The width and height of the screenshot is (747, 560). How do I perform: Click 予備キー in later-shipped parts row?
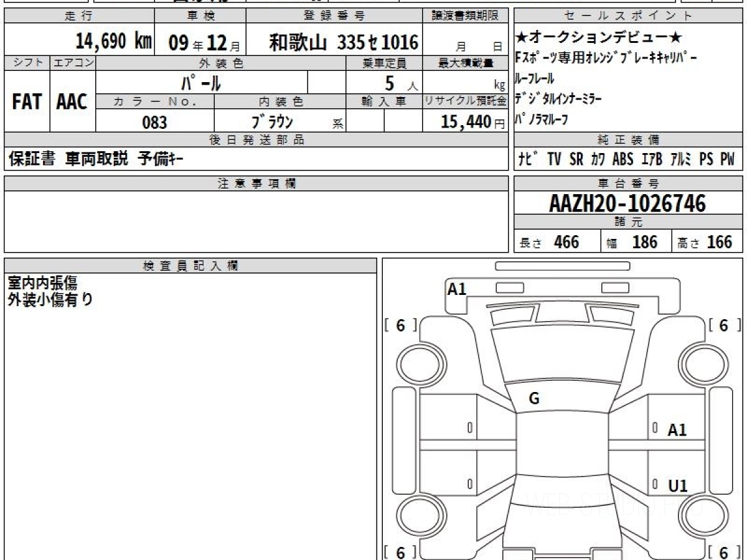161,159
